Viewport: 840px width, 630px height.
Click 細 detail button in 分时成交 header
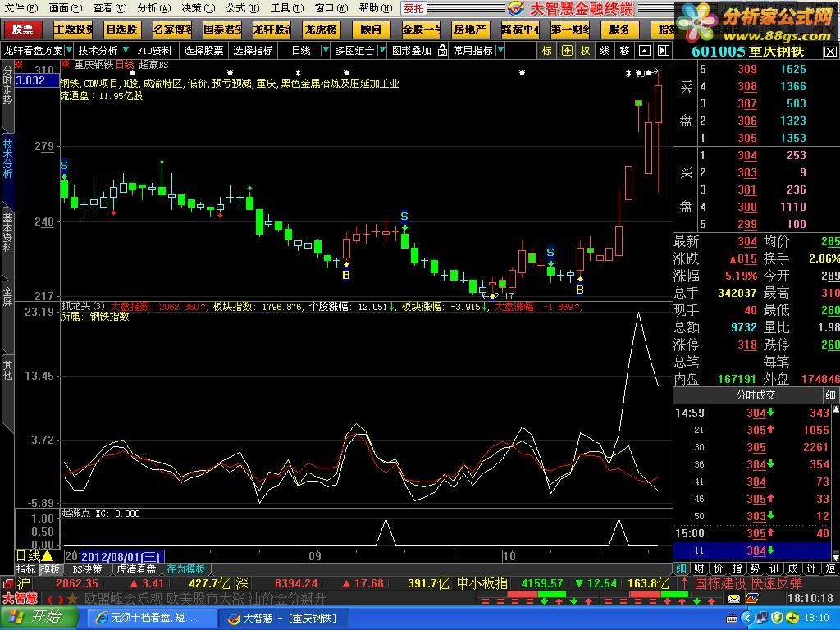[830, 395]
